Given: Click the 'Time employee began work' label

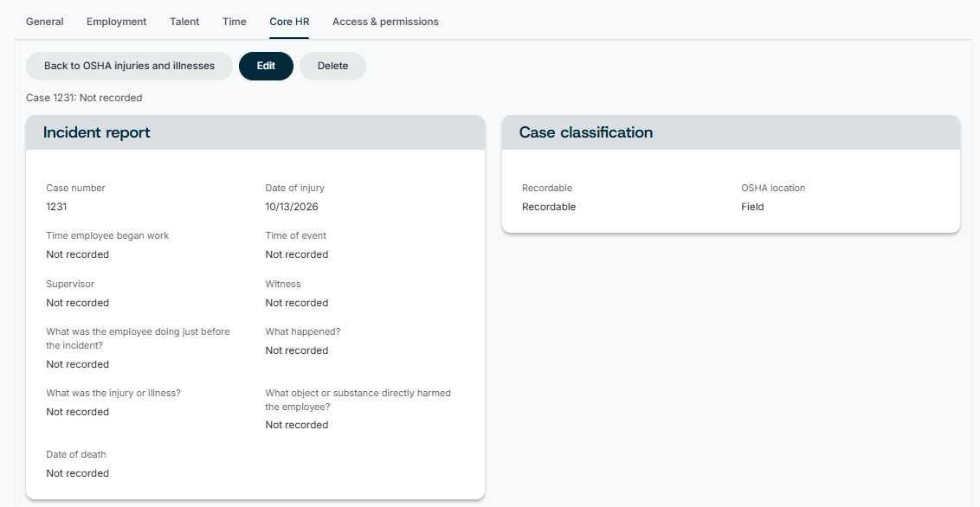Looking at the screenshot, I should [107, 235].
